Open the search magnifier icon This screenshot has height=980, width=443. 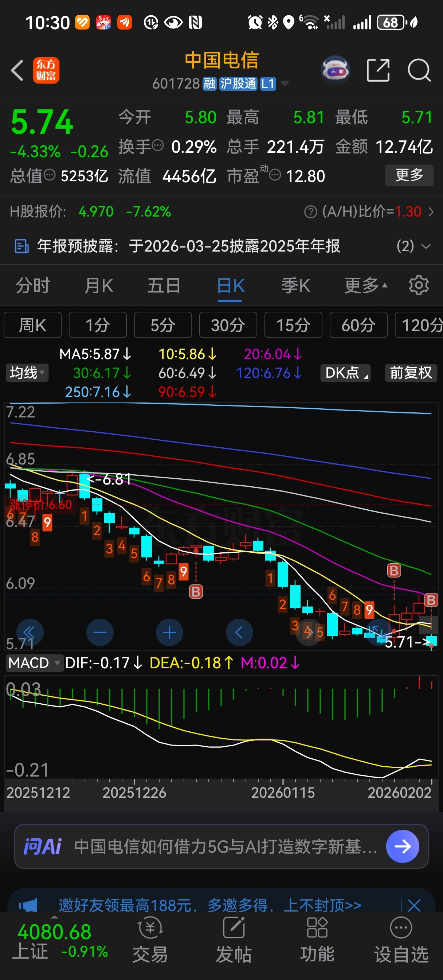point(419,70)
